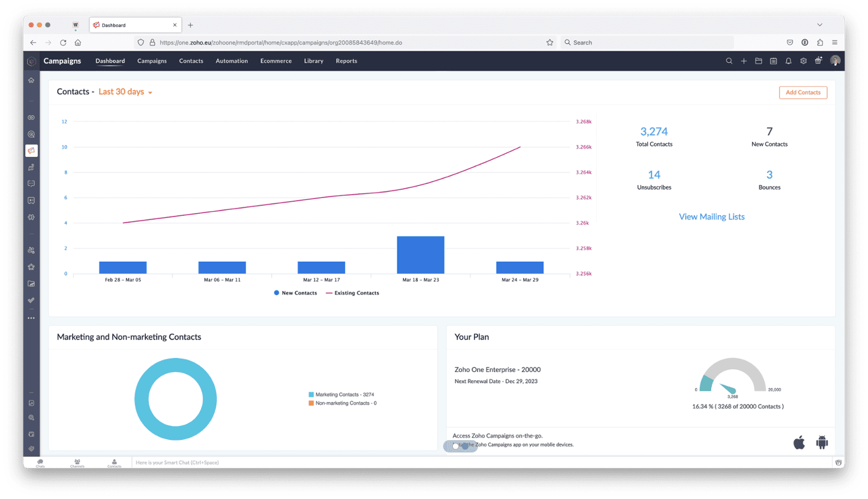Reload the page in browser toolbar
The width and height of the screenshot is (868, 499).
(63, 42)
